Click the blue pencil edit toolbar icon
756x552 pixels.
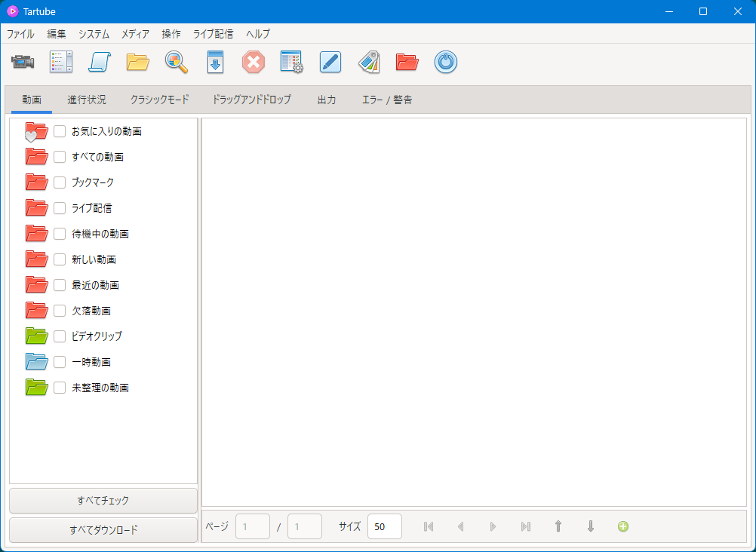click(330, 62)
